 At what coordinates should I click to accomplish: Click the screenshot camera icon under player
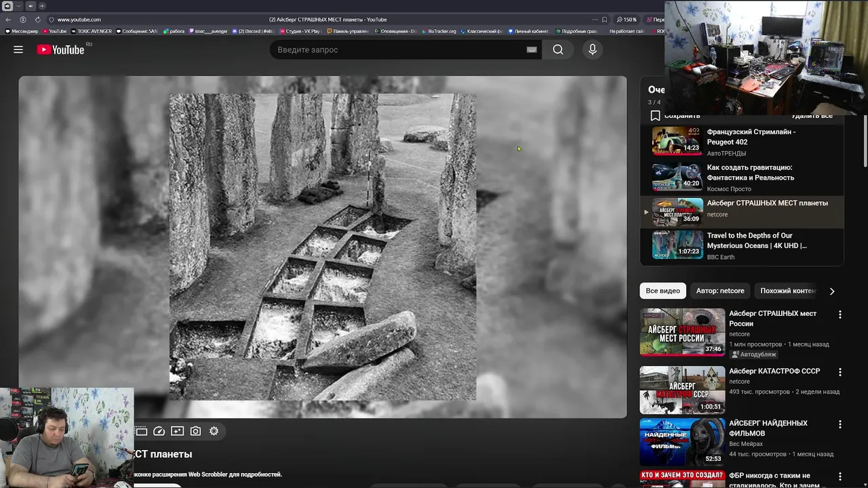tap(195, 431)
